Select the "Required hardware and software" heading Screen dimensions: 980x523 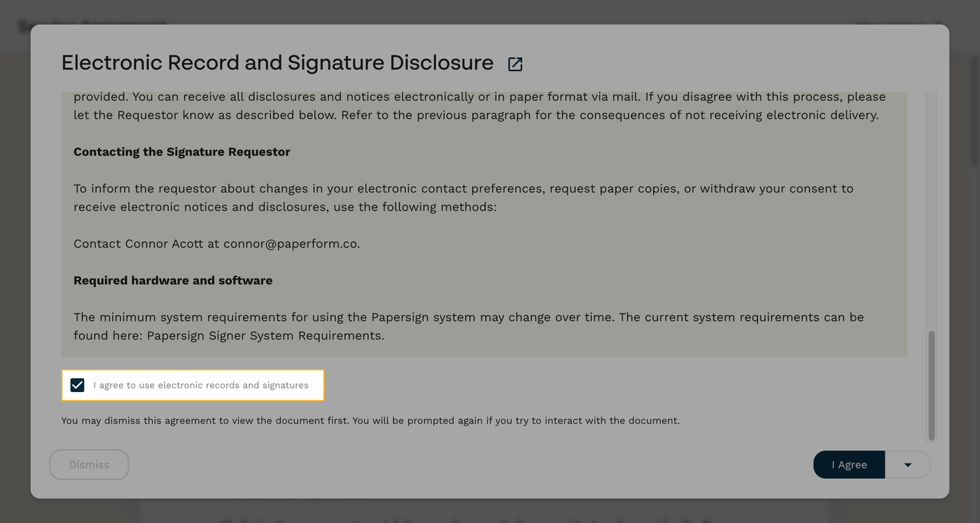pos(173,280)
